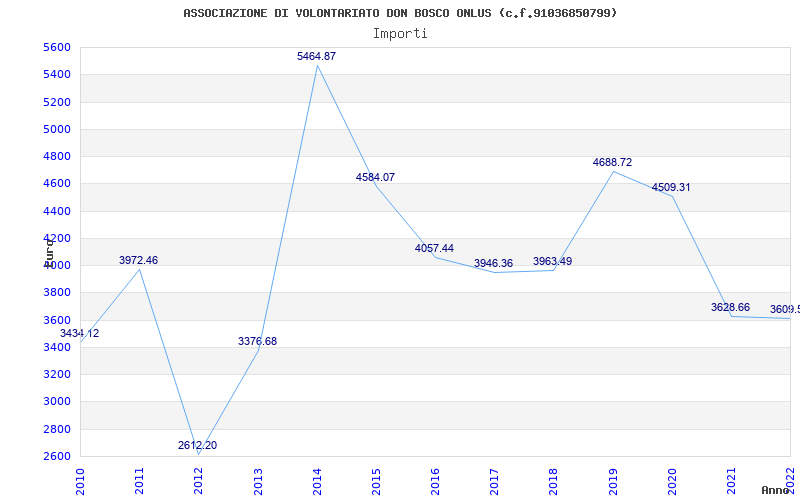Click the 4800 y-axis tick label
Screen dimensions: 800x500
tap(56, 156)
